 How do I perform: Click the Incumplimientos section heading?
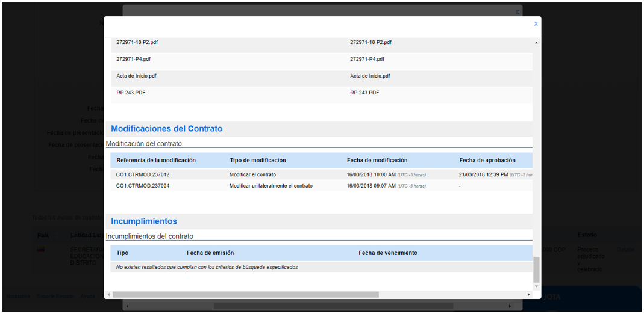click(144, 221)
